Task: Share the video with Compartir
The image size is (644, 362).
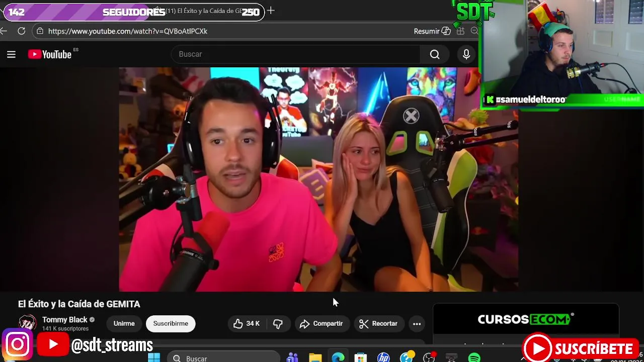Action: coord(321,324)
